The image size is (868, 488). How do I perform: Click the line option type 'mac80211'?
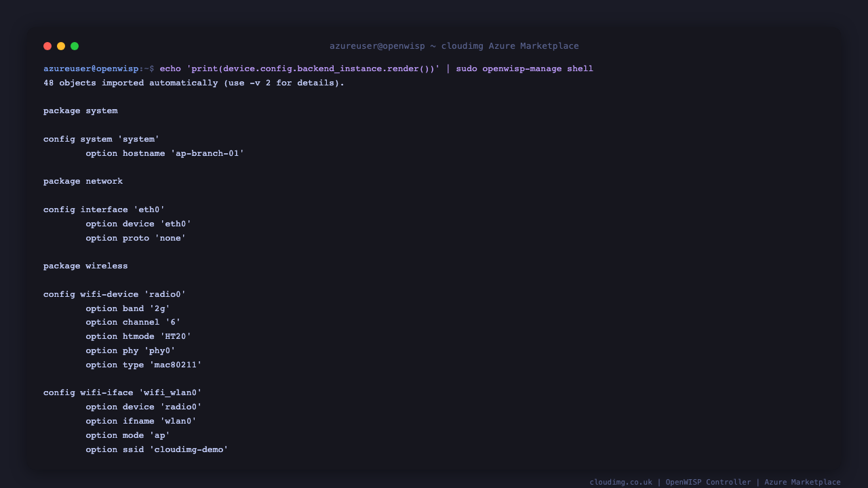click(x=144, y=365)
